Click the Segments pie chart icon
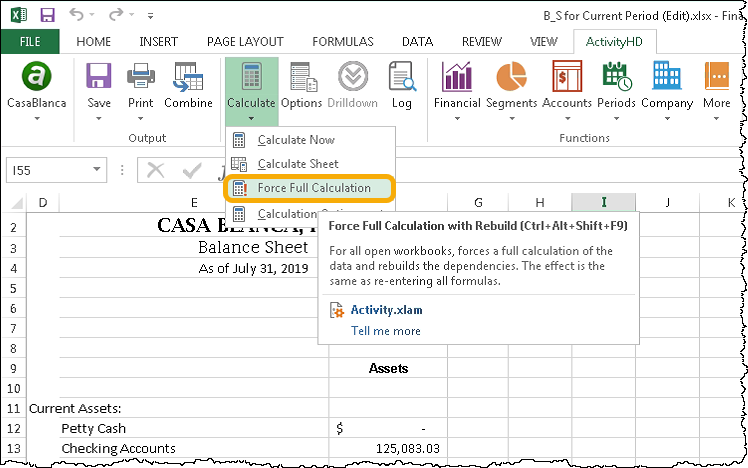Screen dimensions: 748x468 point(511,76)
